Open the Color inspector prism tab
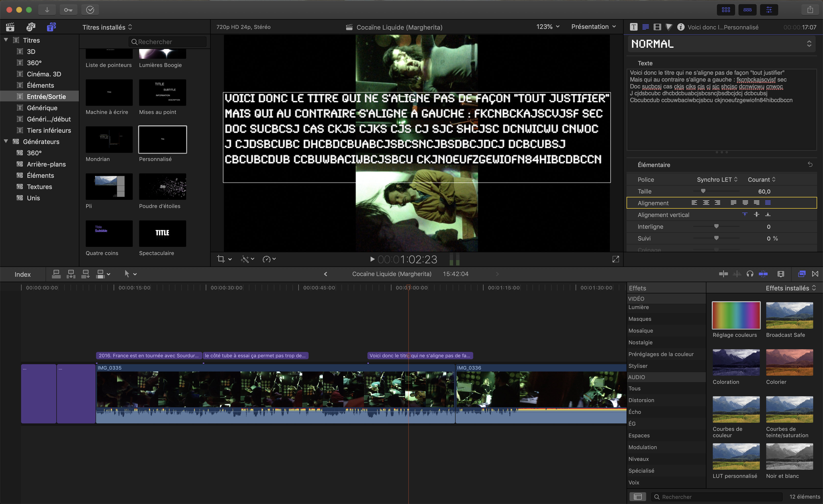This screenshot has height=504, width=823. point(669,27)
